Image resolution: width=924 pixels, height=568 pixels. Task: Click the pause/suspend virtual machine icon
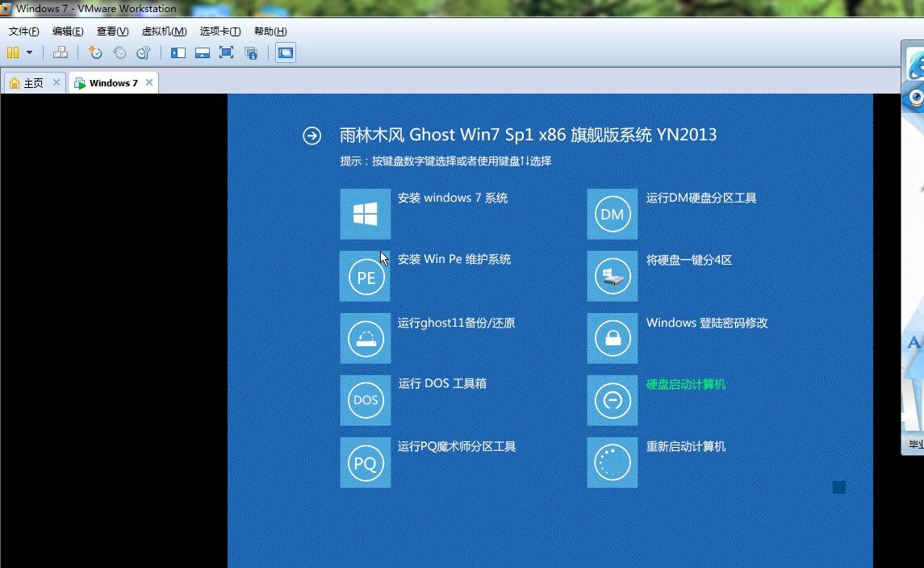pyautogui.click(x=12, y=52)
